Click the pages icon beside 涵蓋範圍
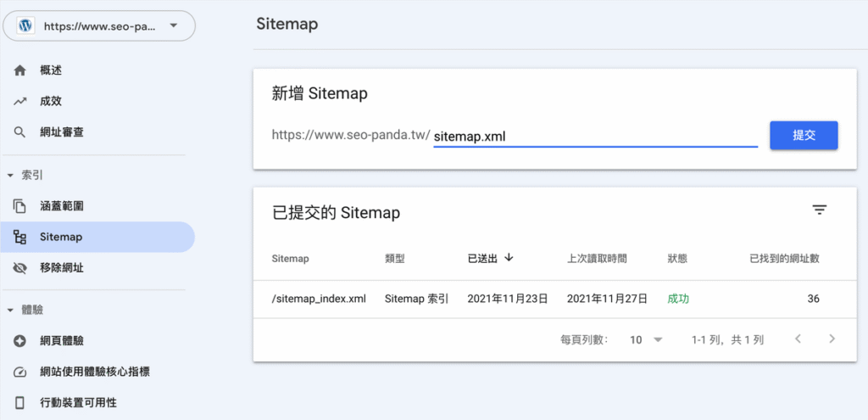 tap(20, 206)
